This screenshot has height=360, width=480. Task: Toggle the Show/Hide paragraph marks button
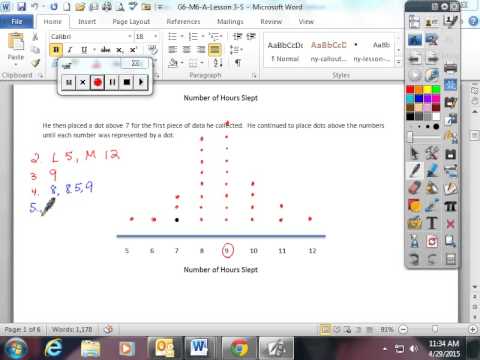coord(238,62)
